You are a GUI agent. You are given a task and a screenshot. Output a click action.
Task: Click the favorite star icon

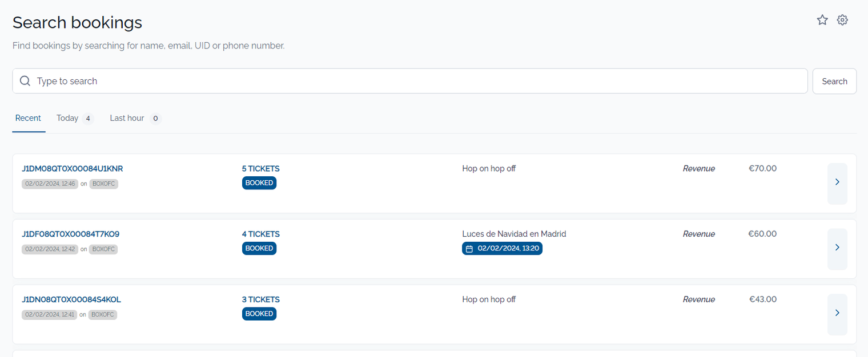tap(822, 20)
